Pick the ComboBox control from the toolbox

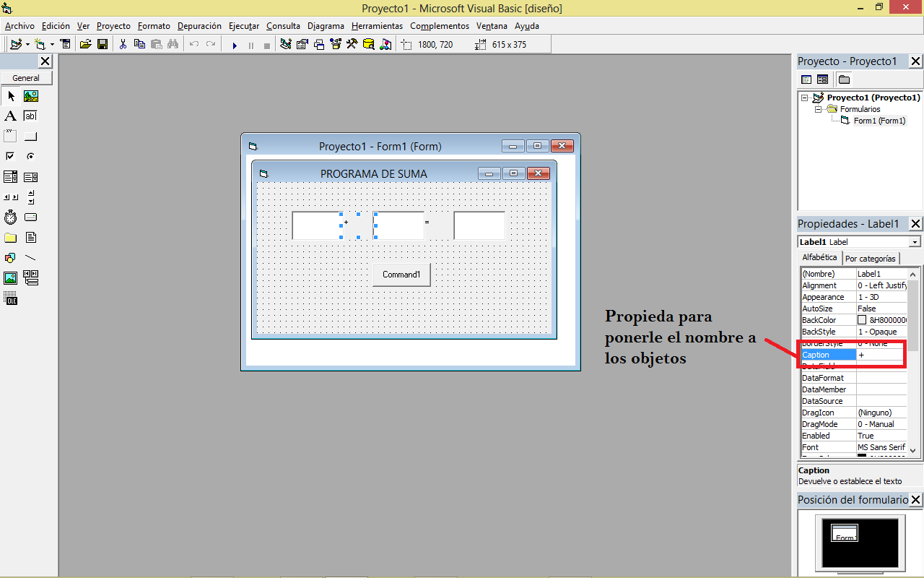(x=10, y=176)
